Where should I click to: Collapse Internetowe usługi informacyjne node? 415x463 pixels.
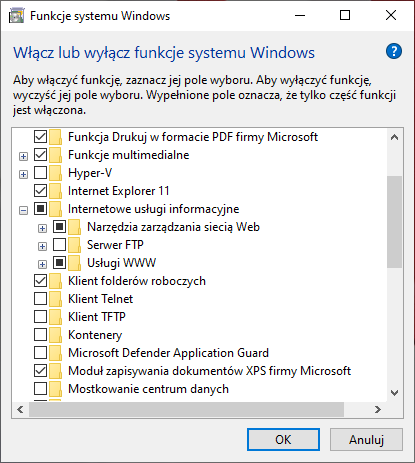23,210
